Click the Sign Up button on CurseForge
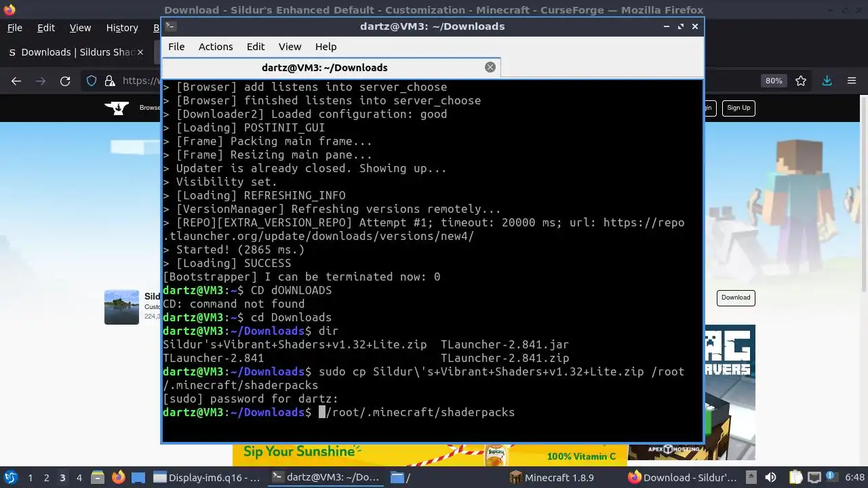868x488 pixels. 738,108
